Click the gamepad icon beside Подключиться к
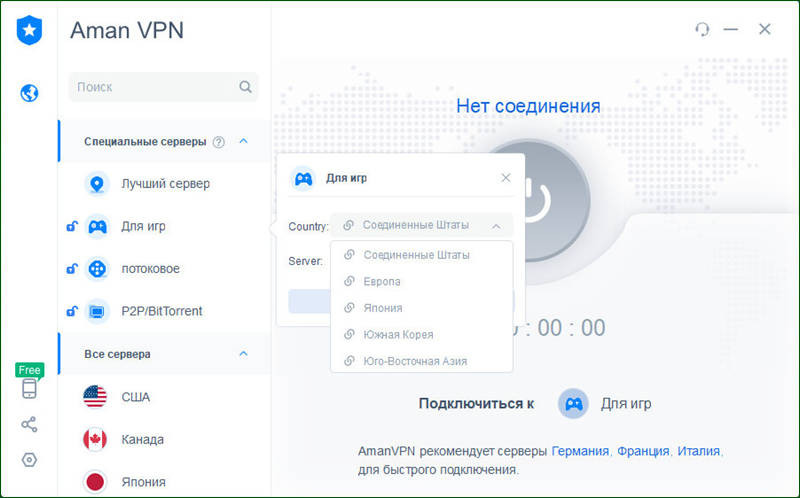 point(573,404)
